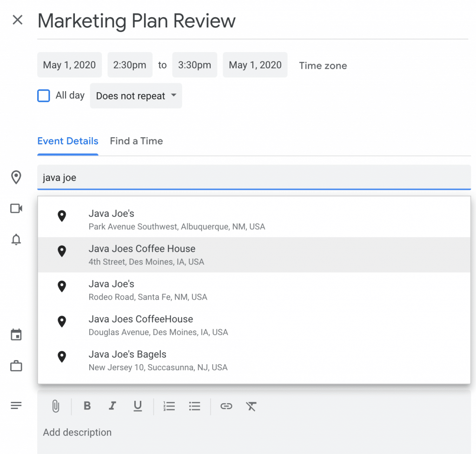Toggle italic formatting in description toolbar
The image size is (476, 454).
[x=112, y=406]
